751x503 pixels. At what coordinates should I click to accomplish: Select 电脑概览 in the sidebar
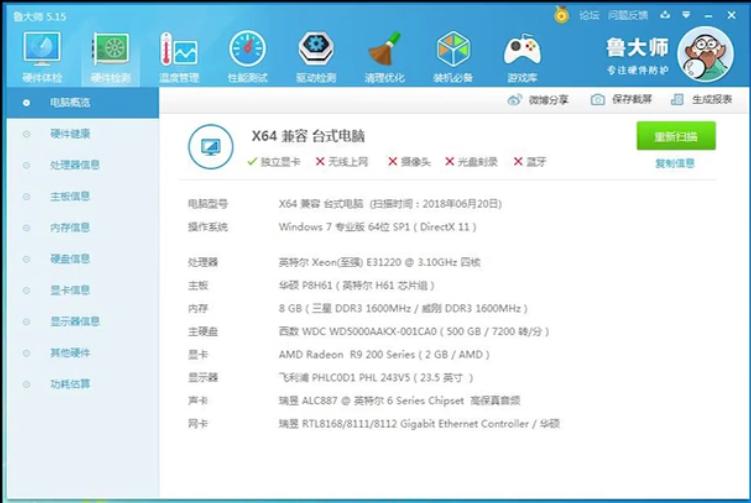coord(82,103)
